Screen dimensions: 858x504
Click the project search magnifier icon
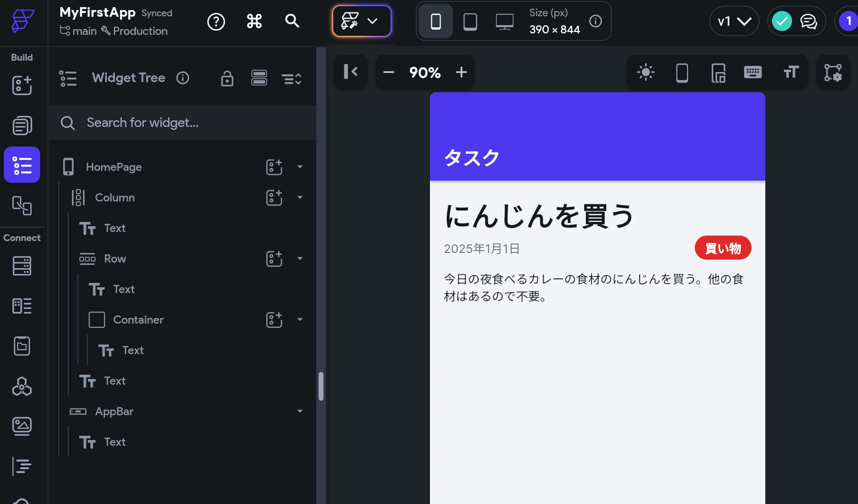(292, 21)
